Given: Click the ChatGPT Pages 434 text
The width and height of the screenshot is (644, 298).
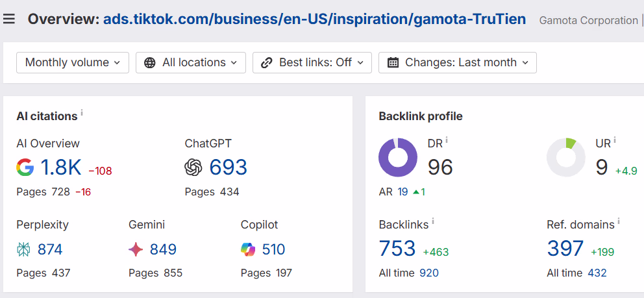Looking at the screenshot, I should (212, 192).
